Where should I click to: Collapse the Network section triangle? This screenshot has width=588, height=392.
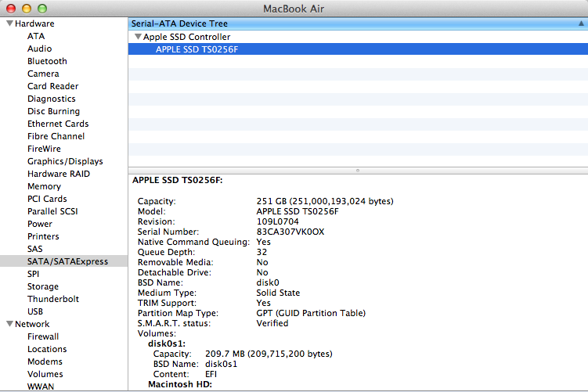tap(9, 324)
